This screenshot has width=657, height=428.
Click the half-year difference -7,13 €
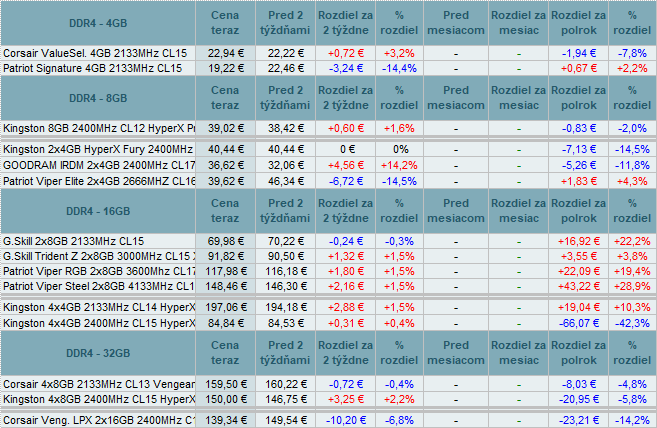tap(579, 149)
